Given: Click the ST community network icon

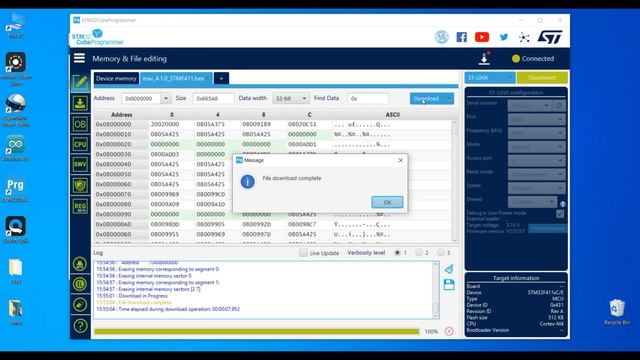Looking at the screenshot, I should click(x=524, y=38).
